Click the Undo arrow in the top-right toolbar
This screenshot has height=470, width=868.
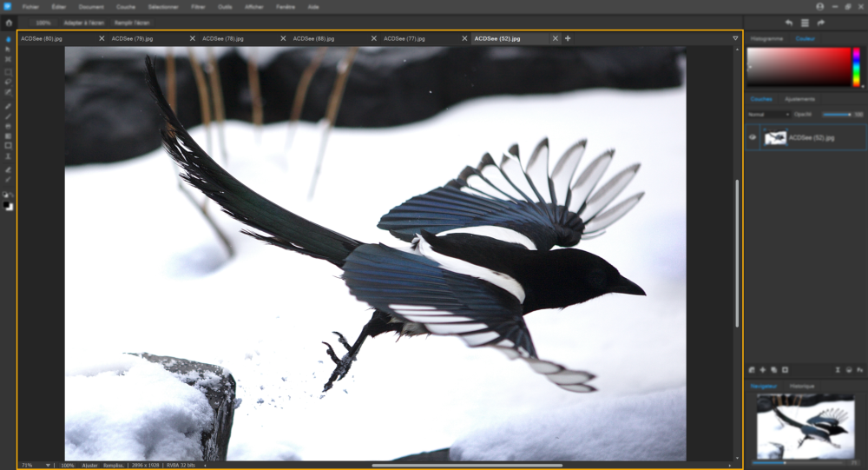pyautogui.click(x=789, y=23)
